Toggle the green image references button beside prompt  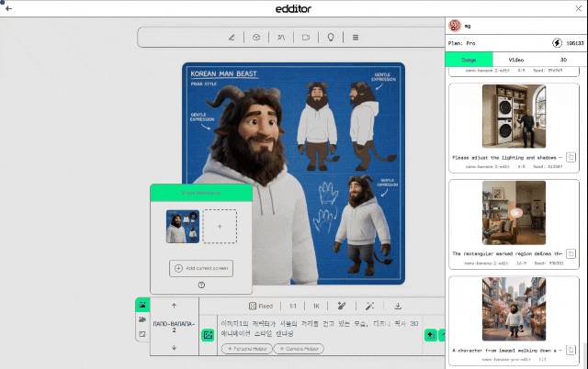208,334
